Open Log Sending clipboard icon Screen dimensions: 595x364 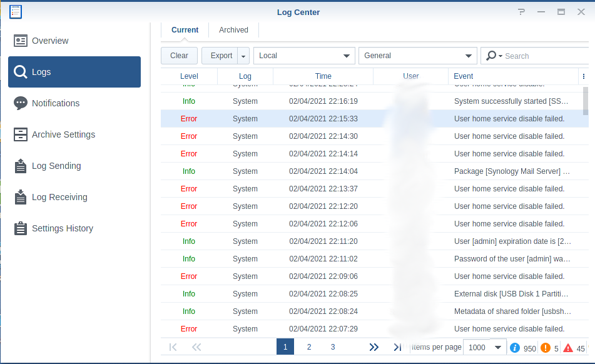tap(21, 166)
